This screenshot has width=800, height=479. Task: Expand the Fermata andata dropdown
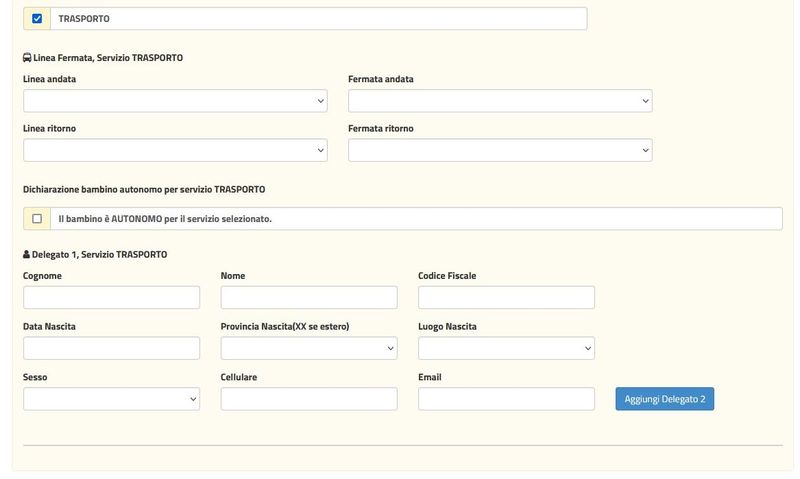[500, 101]
